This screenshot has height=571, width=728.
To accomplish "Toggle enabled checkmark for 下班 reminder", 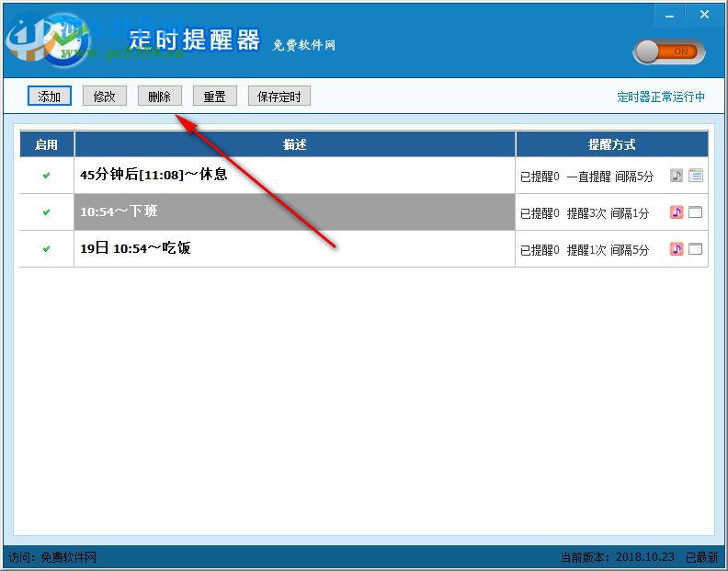I will 47,212.
